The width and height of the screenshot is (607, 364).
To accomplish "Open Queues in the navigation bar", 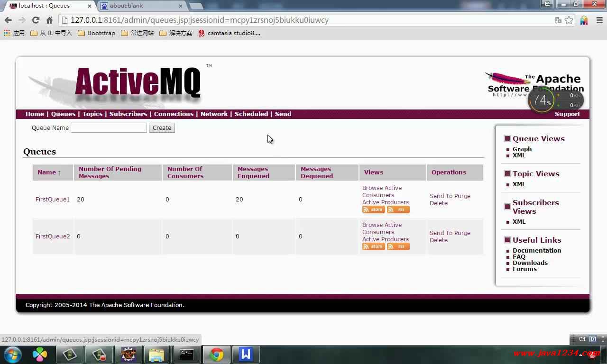I will 63,114.
